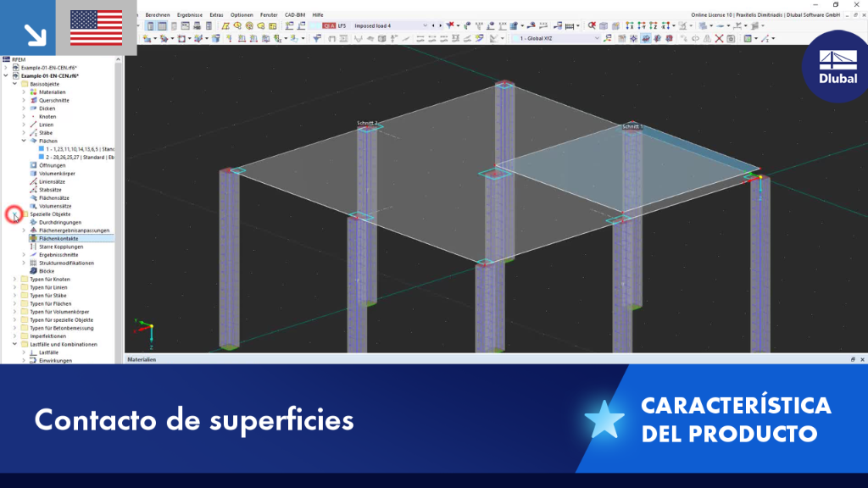Click the US flag language thumbnail
Viewport: 868px width, 488px height.
point(96,28)
